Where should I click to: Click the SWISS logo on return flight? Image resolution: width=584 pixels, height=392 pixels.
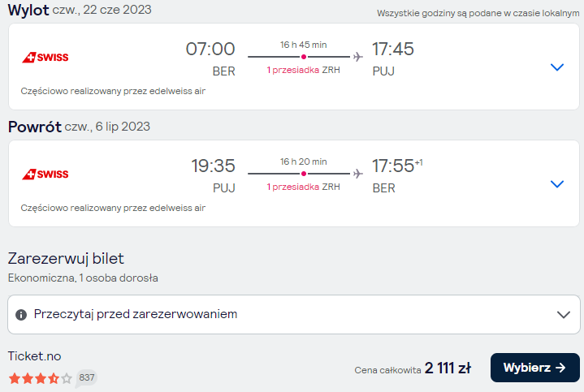tap(45, 174)
